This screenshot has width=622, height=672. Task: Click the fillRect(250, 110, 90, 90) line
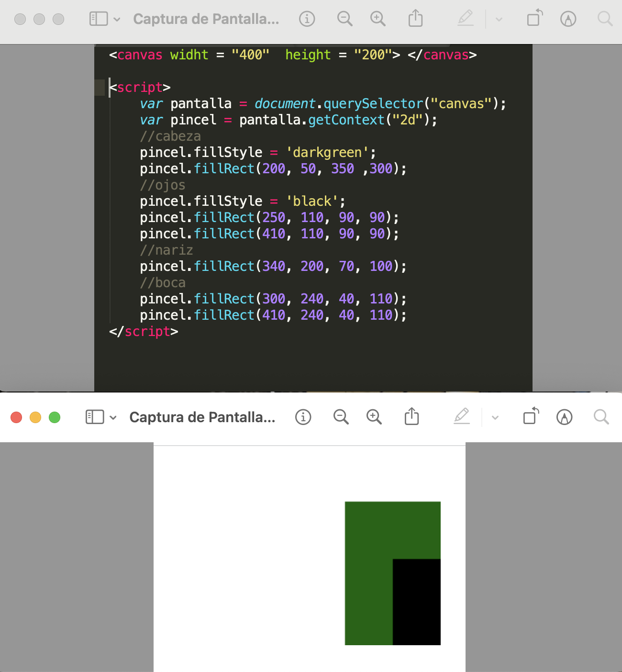269,217
